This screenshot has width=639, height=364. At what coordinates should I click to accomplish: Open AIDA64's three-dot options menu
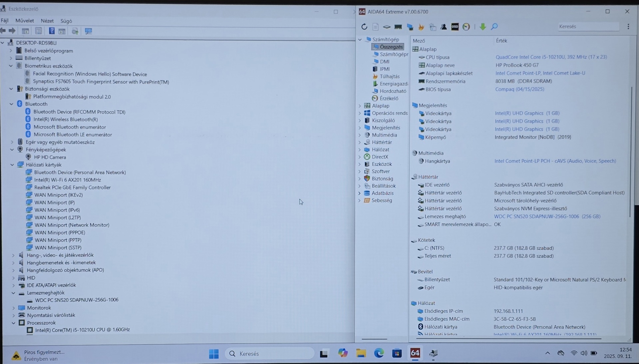pyautogui.click(x=628, y=27)
